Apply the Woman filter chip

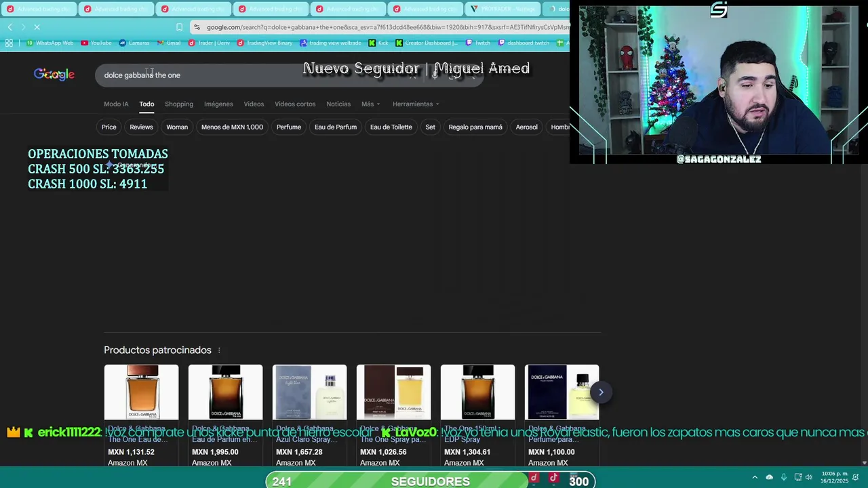click(x=177, y=127)
